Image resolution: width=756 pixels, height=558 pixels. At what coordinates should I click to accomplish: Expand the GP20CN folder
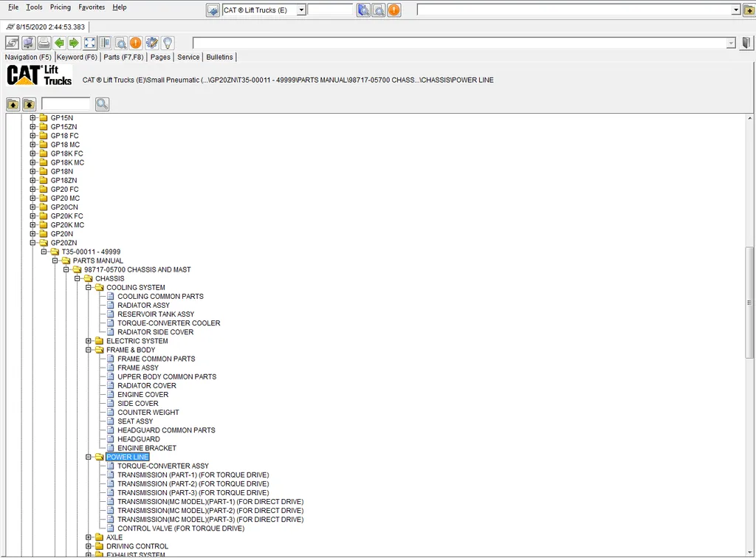(x=32, y=207)
